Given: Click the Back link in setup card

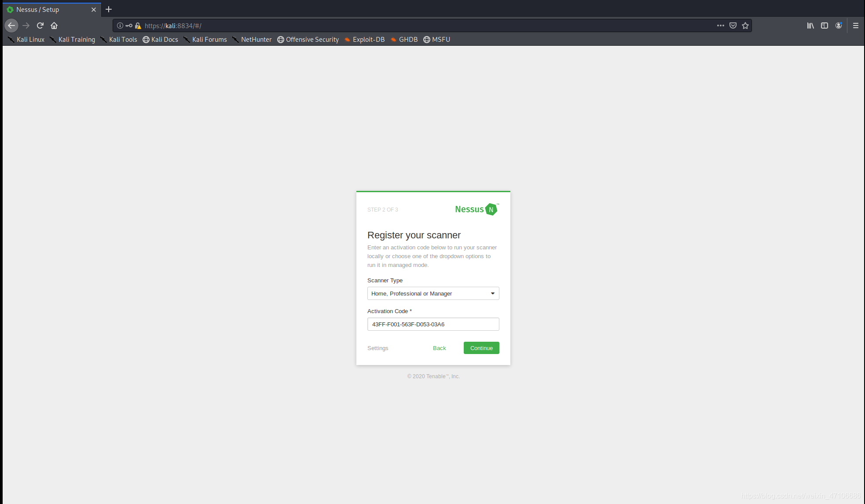Looking at the screenshot, I should [x=439, y=348].
